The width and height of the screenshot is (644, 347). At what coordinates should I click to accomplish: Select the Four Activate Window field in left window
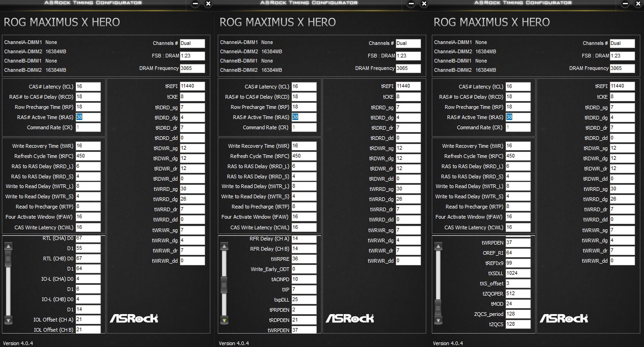click(88, 217)
